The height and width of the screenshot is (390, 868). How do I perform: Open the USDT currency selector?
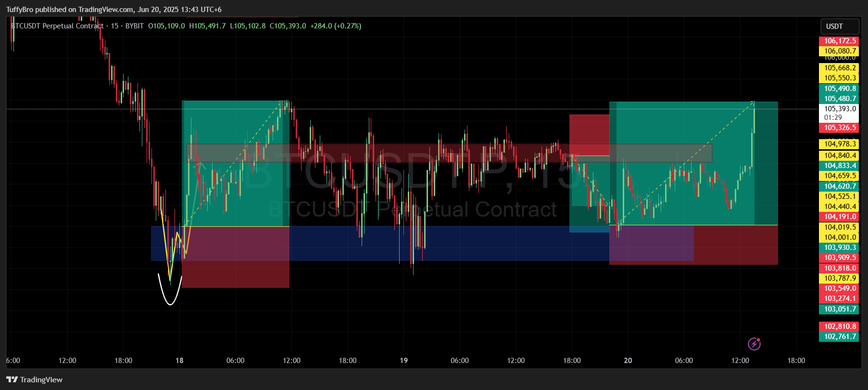point(840,26)
